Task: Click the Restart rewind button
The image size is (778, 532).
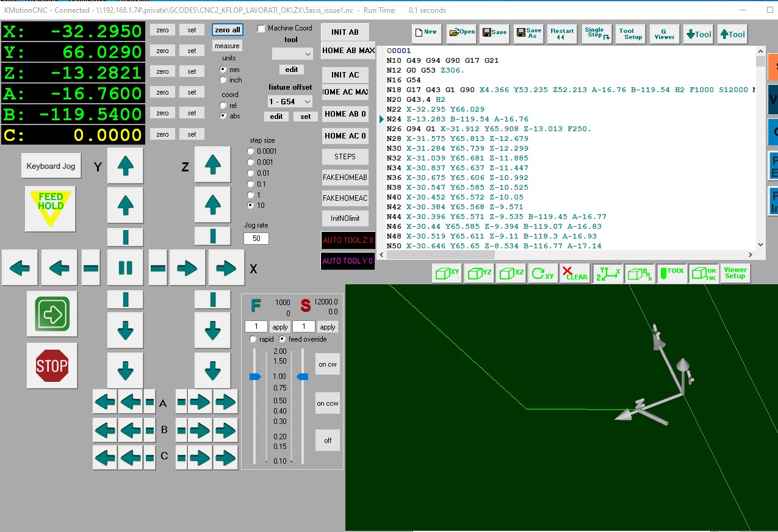Action: point(561,34)
